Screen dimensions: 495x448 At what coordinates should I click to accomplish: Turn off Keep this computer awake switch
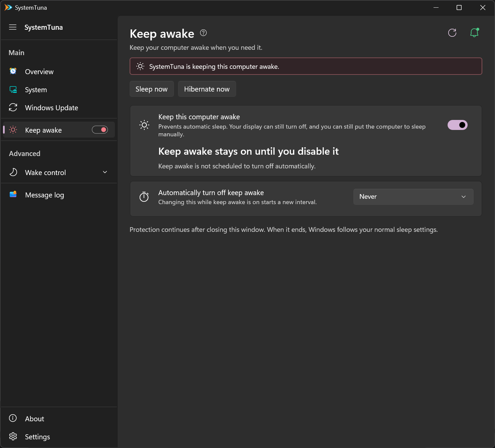458,125
